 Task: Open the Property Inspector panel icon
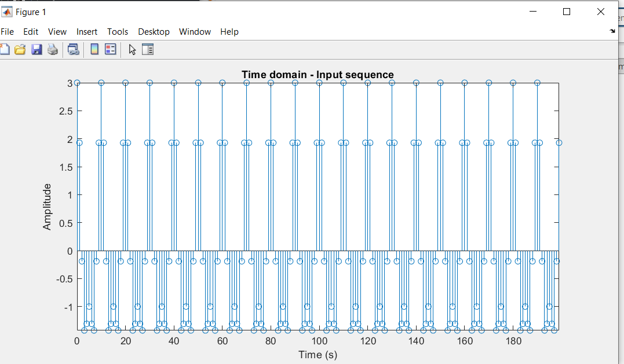(148, 50)
